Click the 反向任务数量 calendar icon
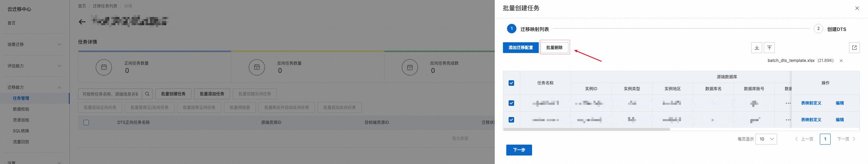The image size is (868, 164). (x=257, y=67)
